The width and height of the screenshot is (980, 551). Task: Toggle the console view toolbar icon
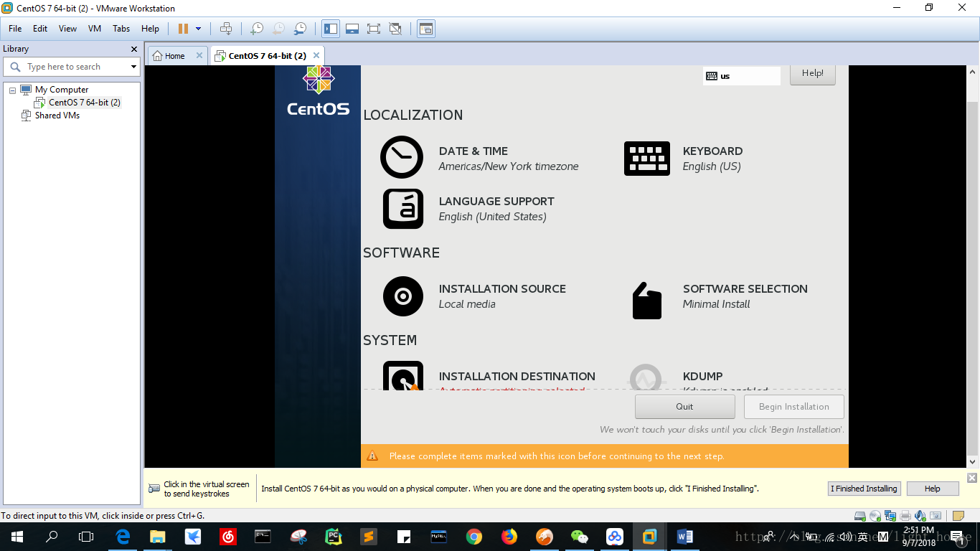point(426,29)
